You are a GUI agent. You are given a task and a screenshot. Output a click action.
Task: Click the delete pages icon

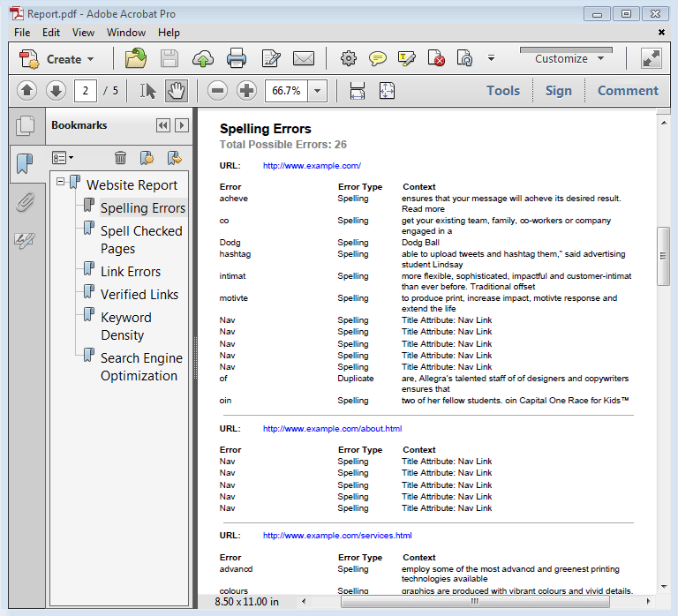436,58
